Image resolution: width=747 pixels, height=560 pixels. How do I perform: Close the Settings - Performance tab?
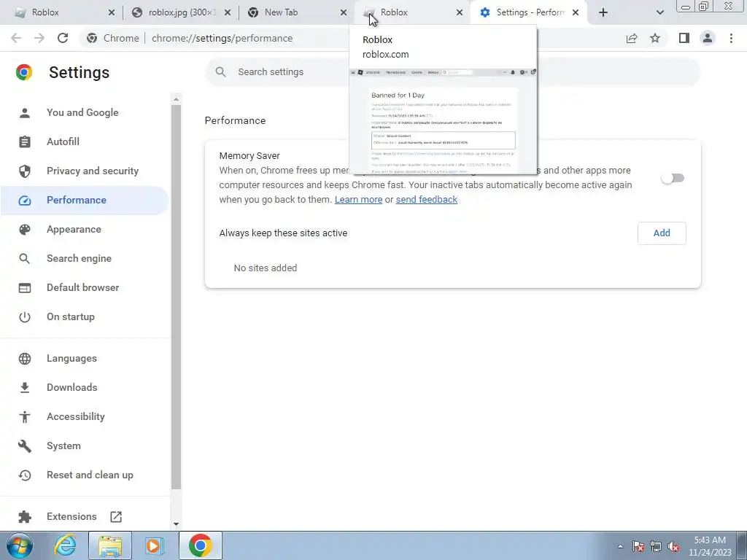click(576, 12)
